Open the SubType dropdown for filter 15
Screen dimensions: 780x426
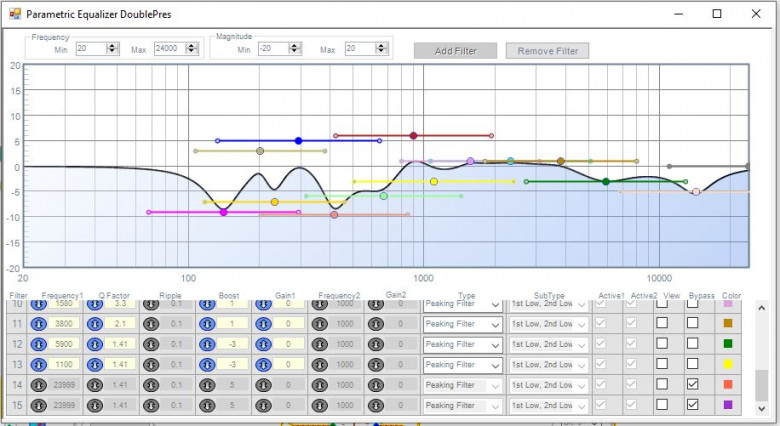coord(549,406)
